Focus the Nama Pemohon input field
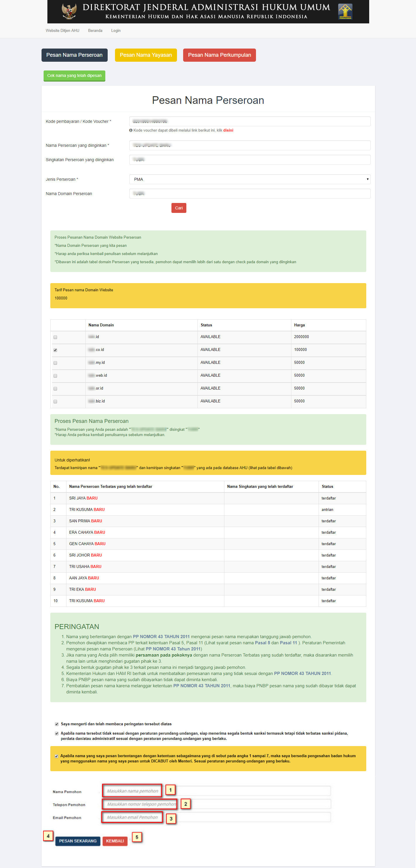Viewport: 416px width, 868px height. [216, 791]
